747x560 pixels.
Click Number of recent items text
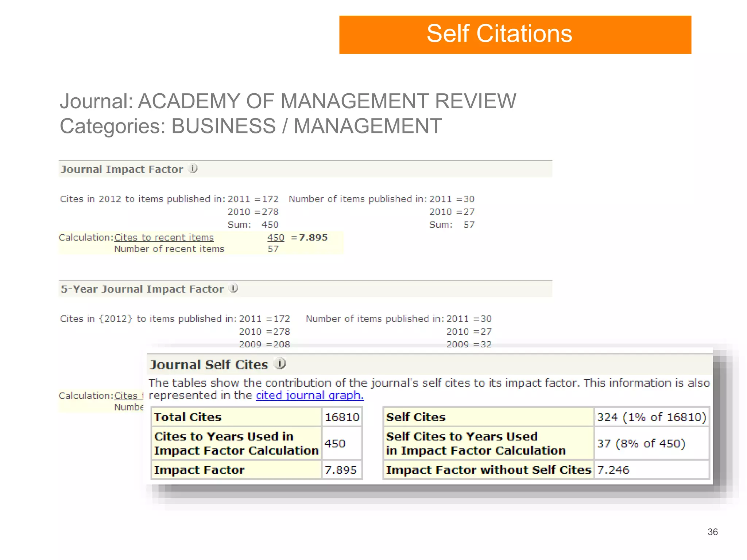(x=169, y=249)
